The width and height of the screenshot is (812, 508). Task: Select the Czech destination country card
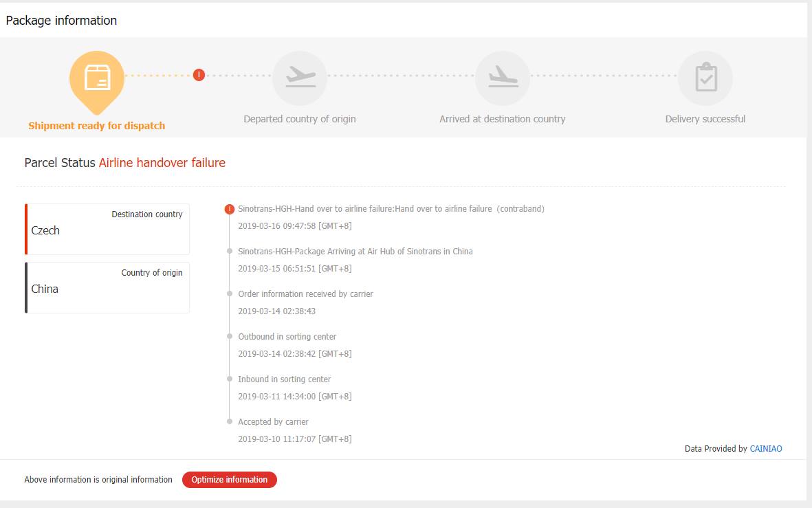pos(107,229)
